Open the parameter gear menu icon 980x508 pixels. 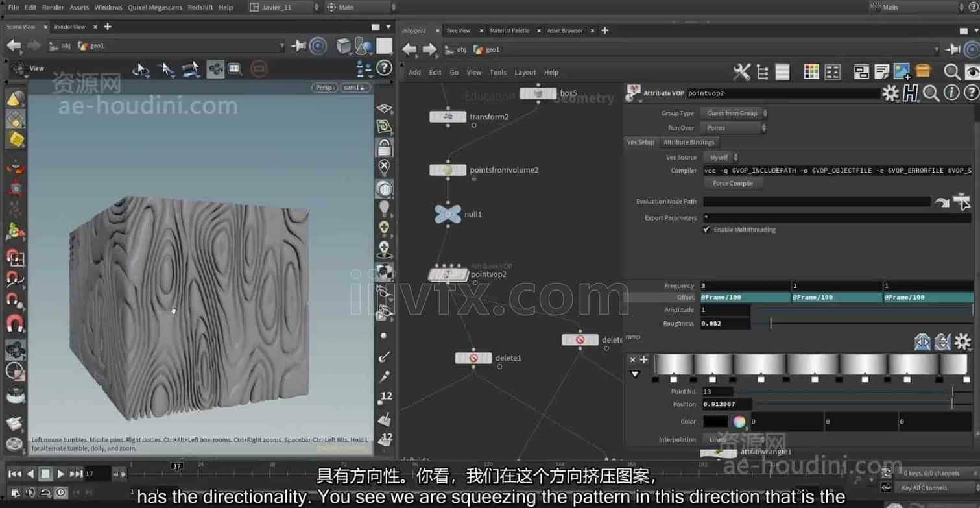(x=890, y=93)
